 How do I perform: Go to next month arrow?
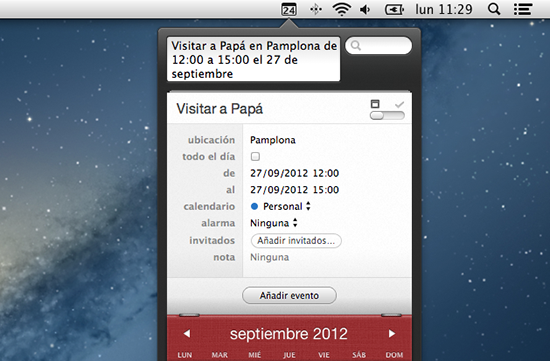tap(392, 334)
